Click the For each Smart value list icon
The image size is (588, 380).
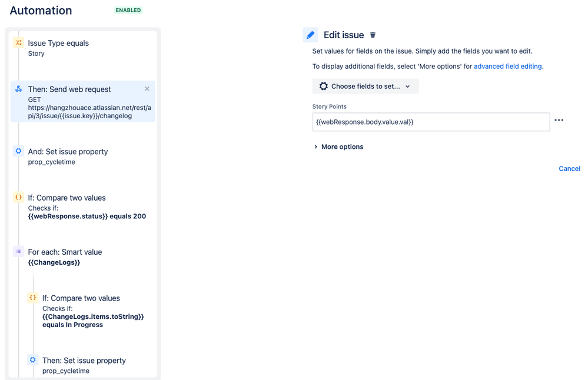(x=18, y=251)
